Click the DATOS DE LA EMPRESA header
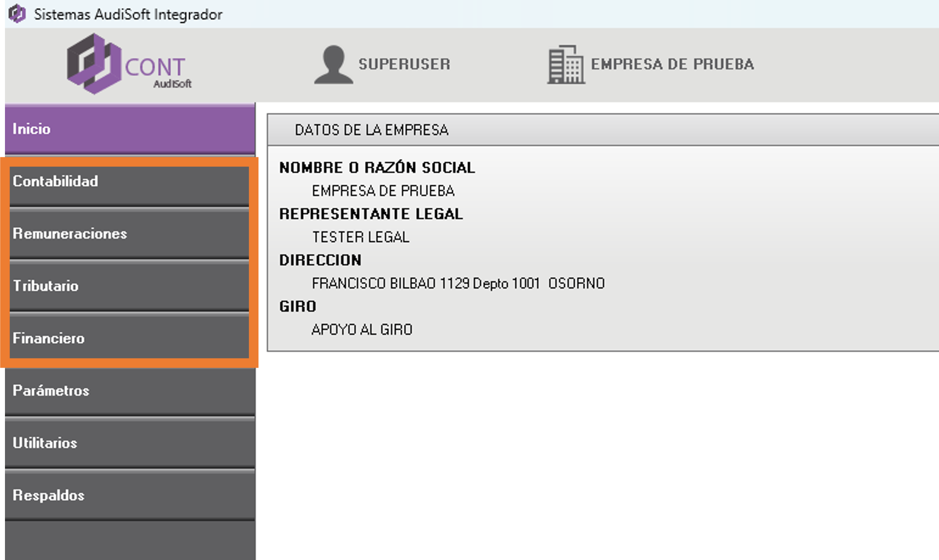This screenshot has height=560, width=939. point(371,130)
